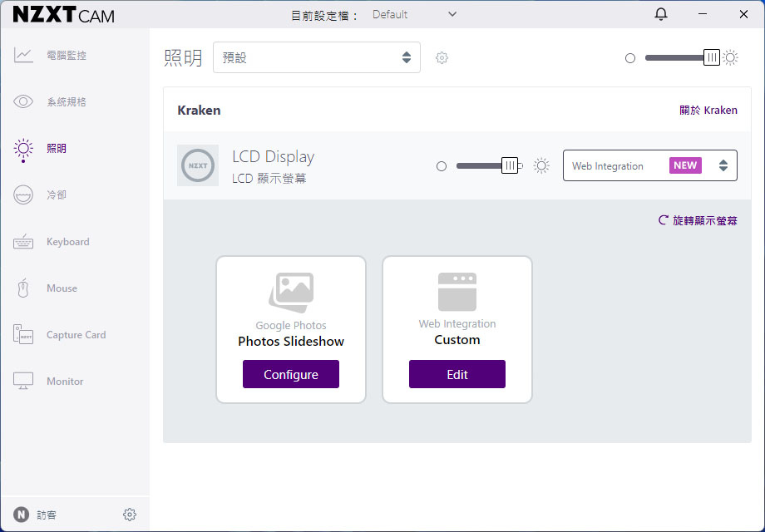Viewport: 765px width, 532px height.
Task: Select the 照明 sidebar item
Action: pos(57,148)
